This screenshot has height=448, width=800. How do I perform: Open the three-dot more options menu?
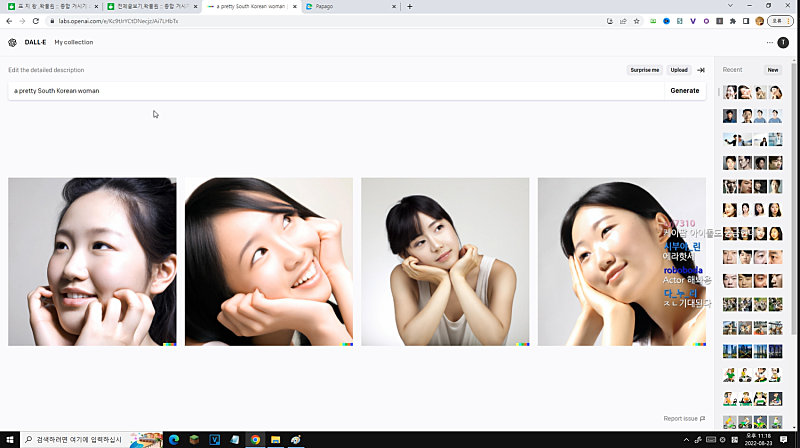(x=769, y=42)
